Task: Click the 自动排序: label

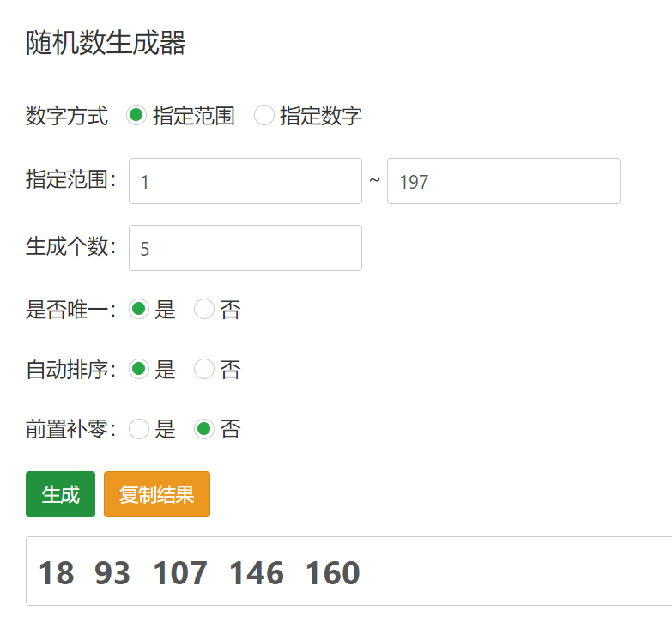Action: pos(71,370)
